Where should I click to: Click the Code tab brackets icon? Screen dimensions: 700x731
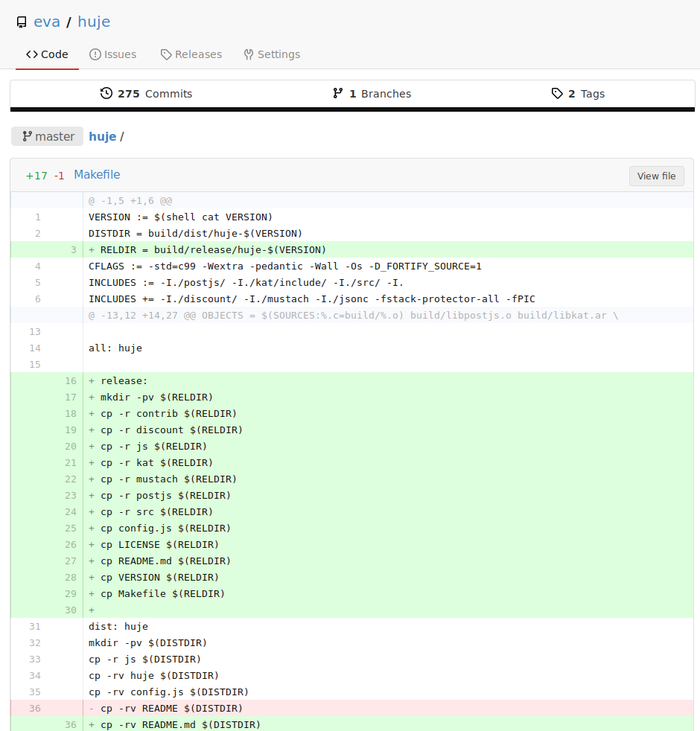pos(32,54)
